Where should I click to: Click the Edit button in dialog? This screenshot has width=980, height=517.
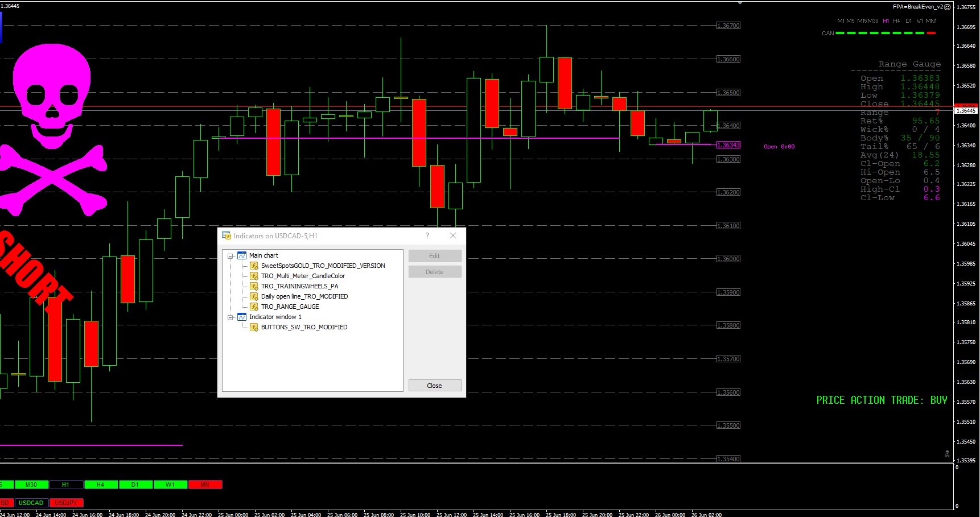[x=435, y=256]
